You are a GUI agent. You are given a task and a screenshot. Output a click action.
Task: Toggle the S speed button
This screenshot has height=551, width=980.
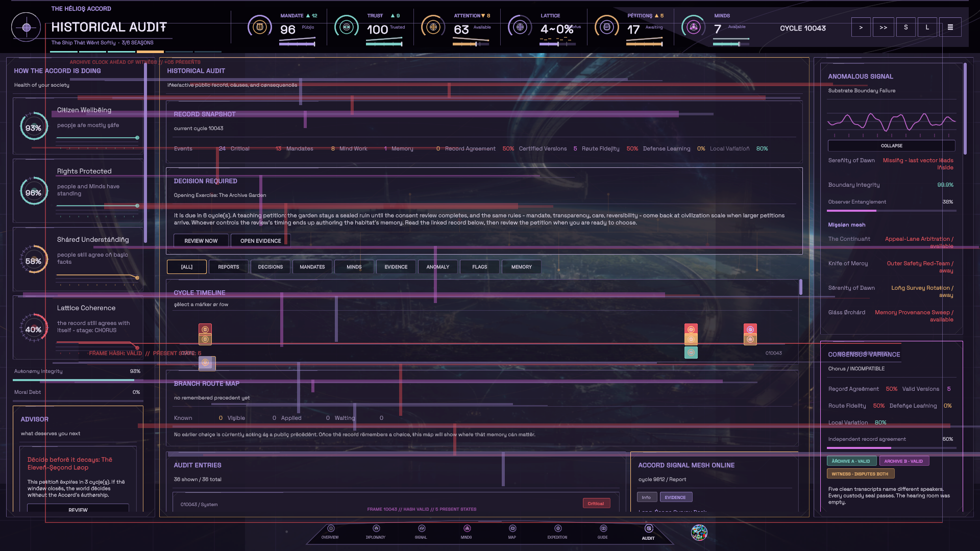906,28
